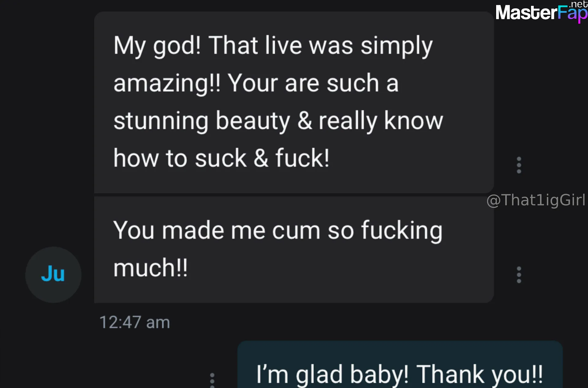Viewport: 588px width, 388px height.
Task: Click the "Ju" user avatar
Action: tap(53, 275)
